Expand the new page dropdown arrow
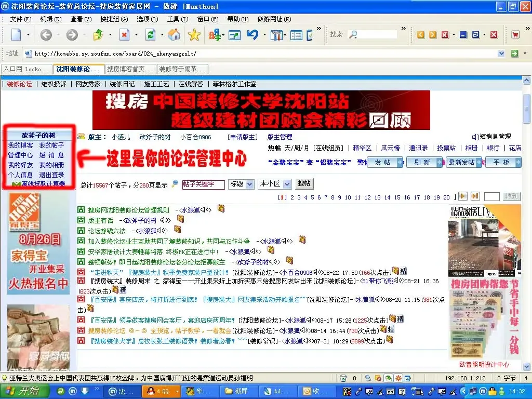Screen dimensions: 532x399 pyautogui.click(x=28, y=35)
